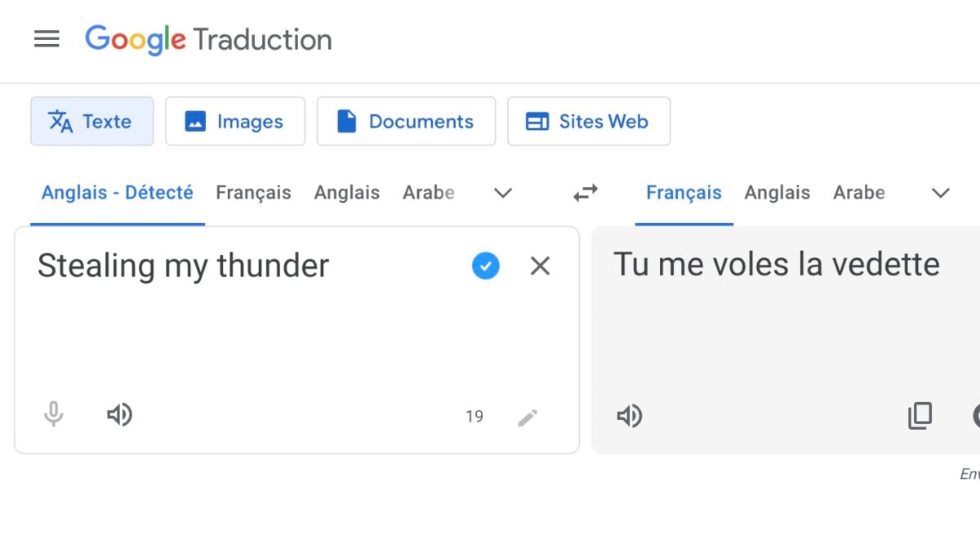Click the blue verified checkmark badge

point(486,266)
